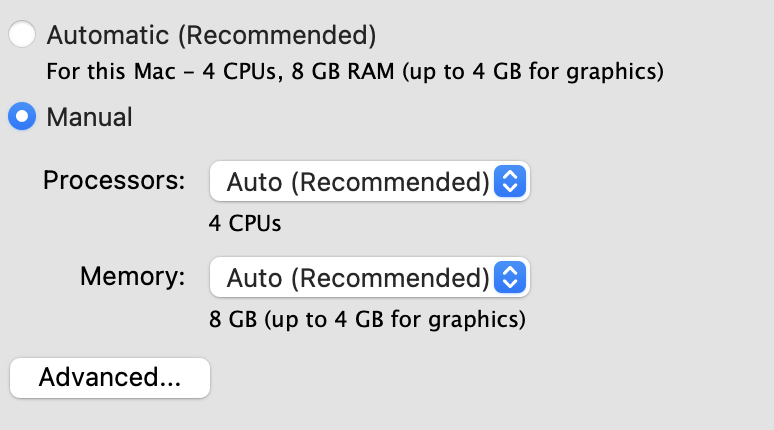Open the Memory dropdown menu
774x430 pixels.
pos(369,277)
